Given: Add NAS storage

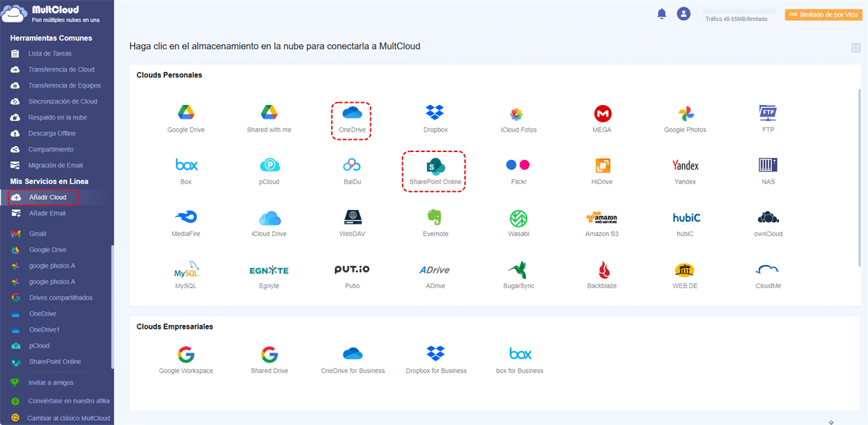Looking at the screenshot, I should (767, 165).
